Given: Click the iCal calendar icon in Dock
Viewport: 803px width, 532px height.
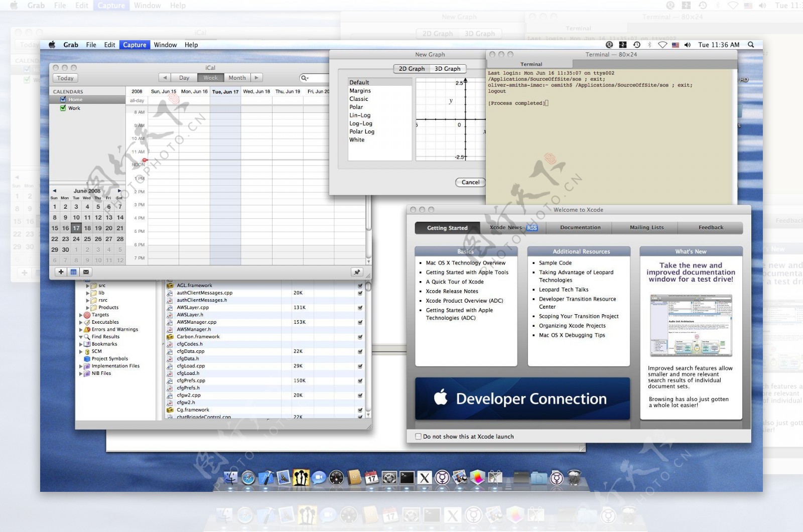Looking at the screenshot, I should click(371, 477).
